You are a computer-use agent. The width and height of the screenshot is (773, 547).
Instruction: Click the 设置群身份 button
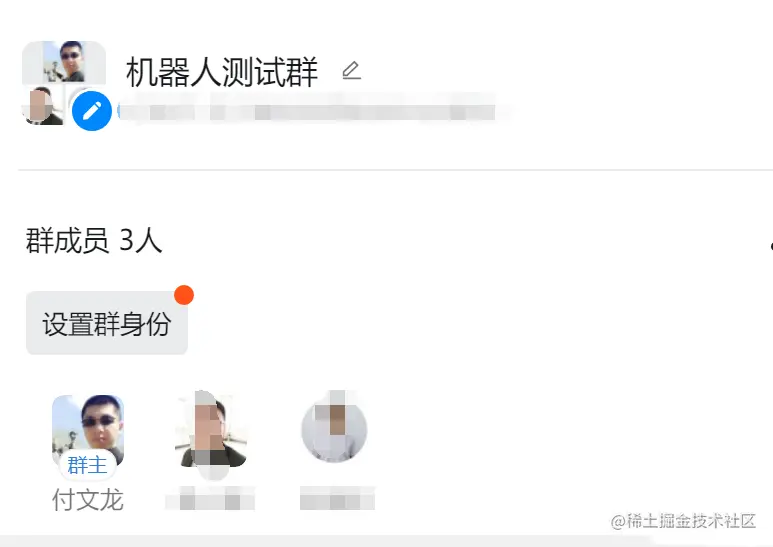coord(107,323)
